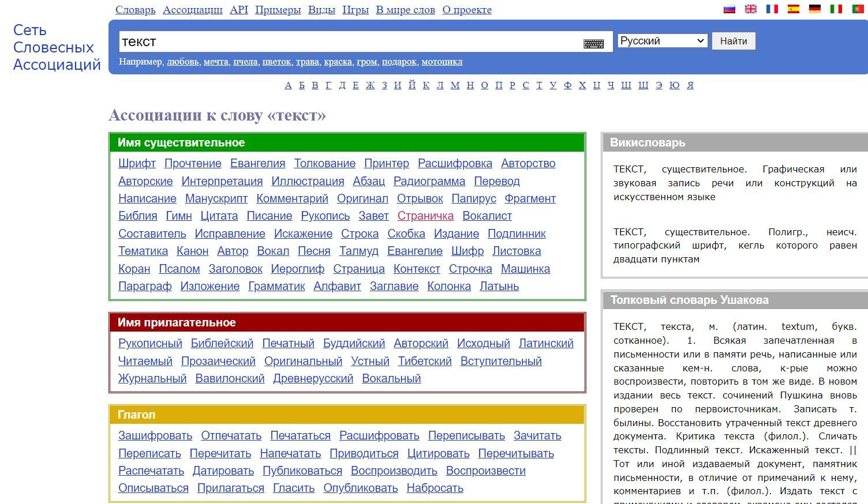
Task: Open the Игры menu item
Action: point(356,10)
